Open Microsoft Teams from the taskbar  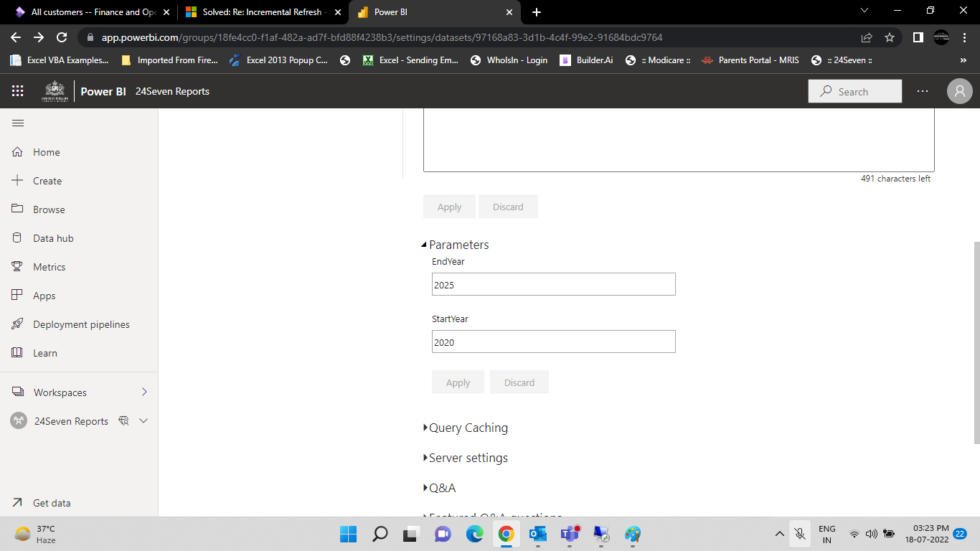pos(570,534)
